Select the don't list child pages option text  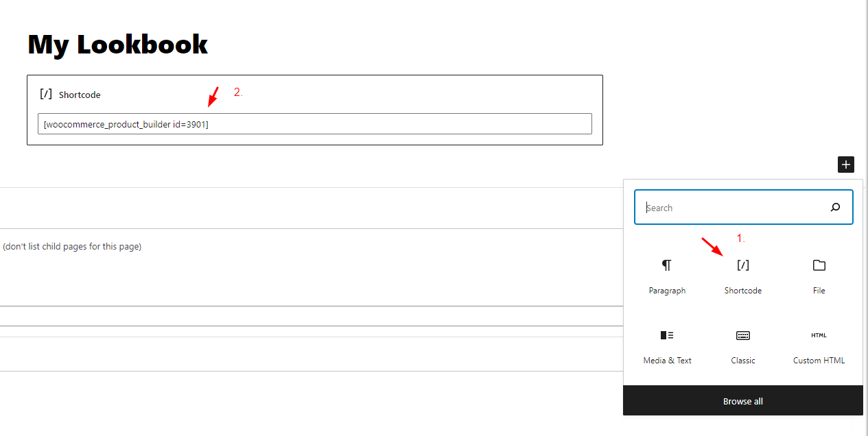(72, 246)
